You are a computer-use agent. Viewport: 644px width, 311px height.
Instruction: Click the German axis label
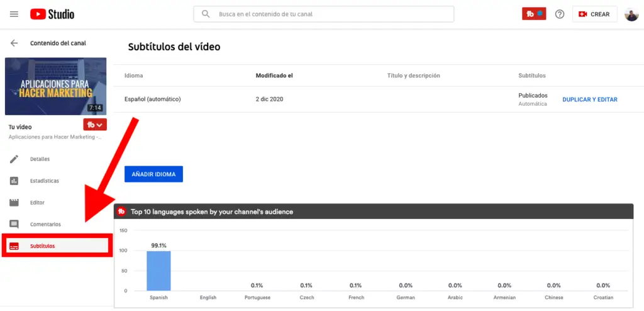coord(406,297)
